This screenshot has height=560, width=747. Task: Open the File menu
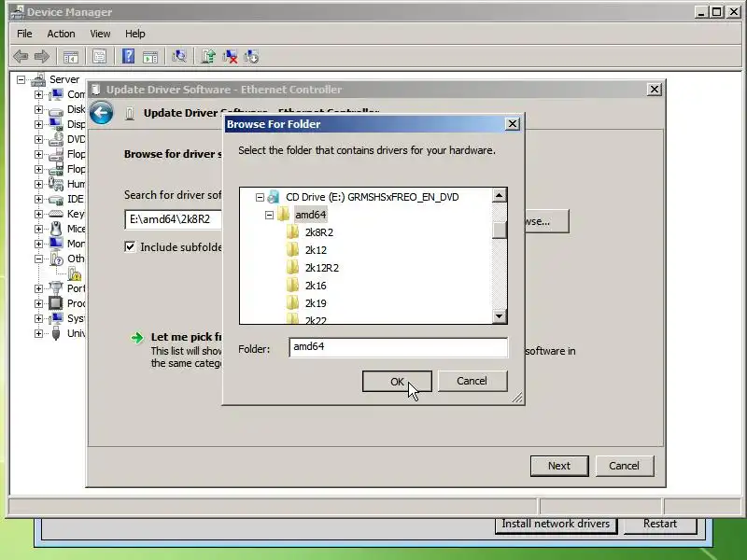[x=24, y=34]
